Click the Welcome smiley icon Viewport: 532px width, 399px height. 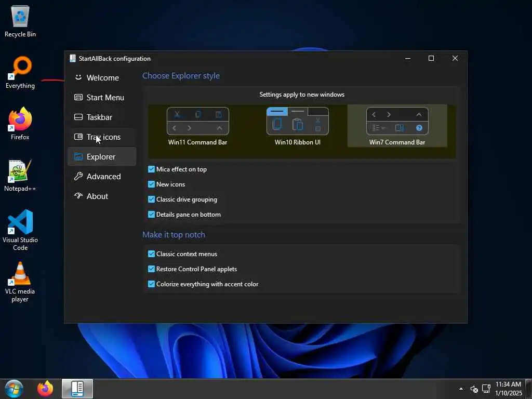(78, 77)
